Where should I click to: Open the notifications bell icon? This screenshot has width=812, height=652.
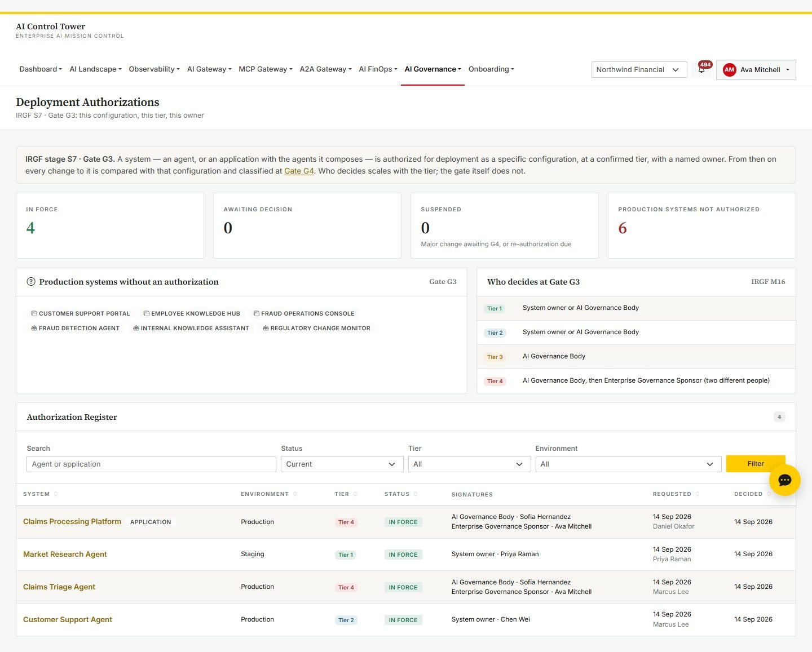[701, 69]
